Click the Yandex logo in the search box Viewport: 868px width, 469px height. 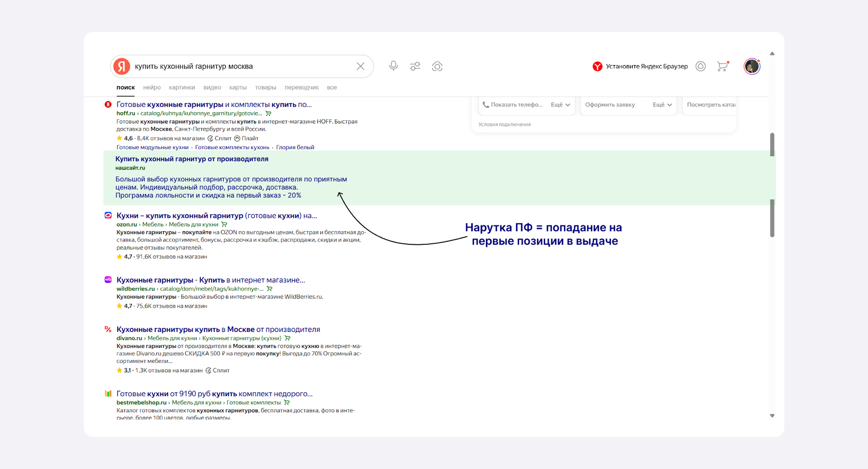coord(122,66)
